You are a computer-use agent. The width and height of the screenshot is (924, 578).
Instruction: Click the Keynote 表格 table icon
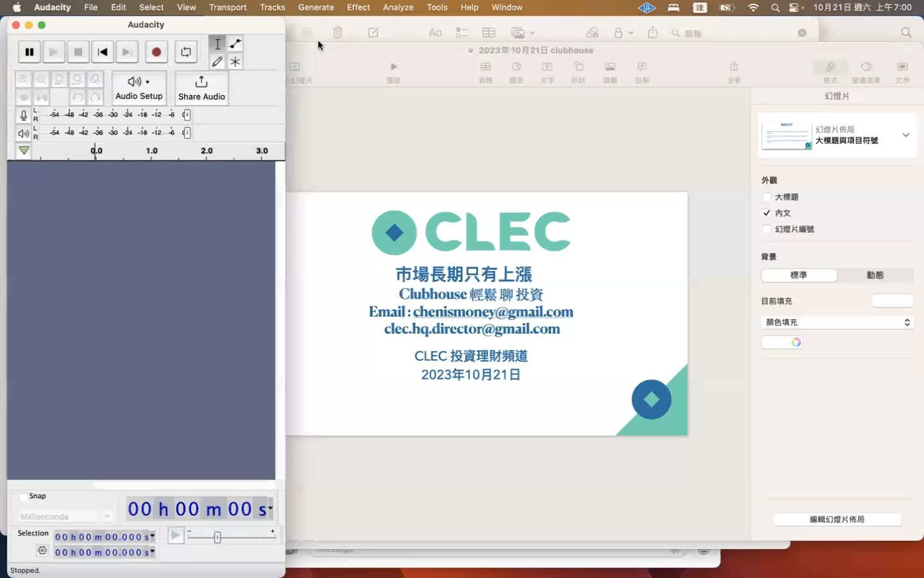point(486,67)
